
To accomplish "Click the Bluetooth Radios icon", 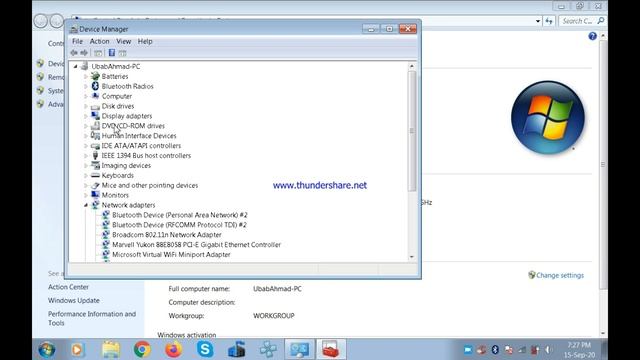I will (x=95, y=86).
